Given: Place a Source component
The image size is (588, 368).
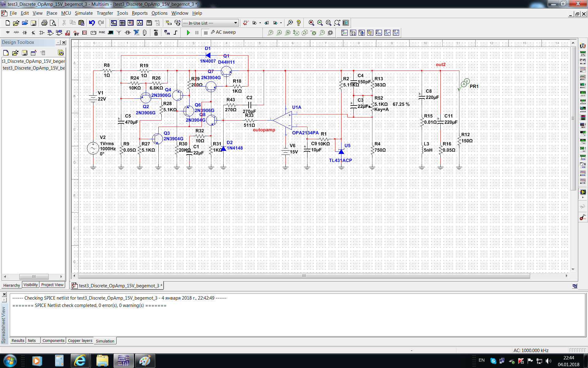Looking at the screenshot, I should 8,32.
